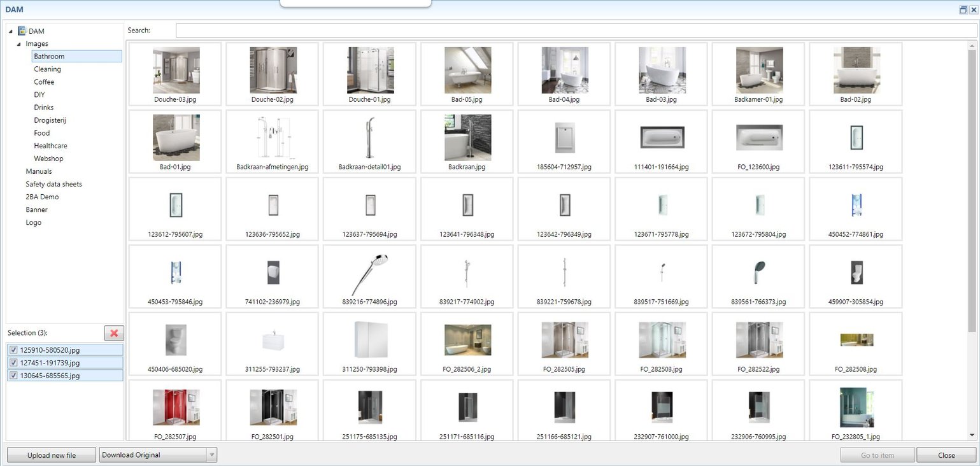This screenshot has width=980, height=466.
Task: Click the Close button at bottom right
Action: tap(946, 455)
